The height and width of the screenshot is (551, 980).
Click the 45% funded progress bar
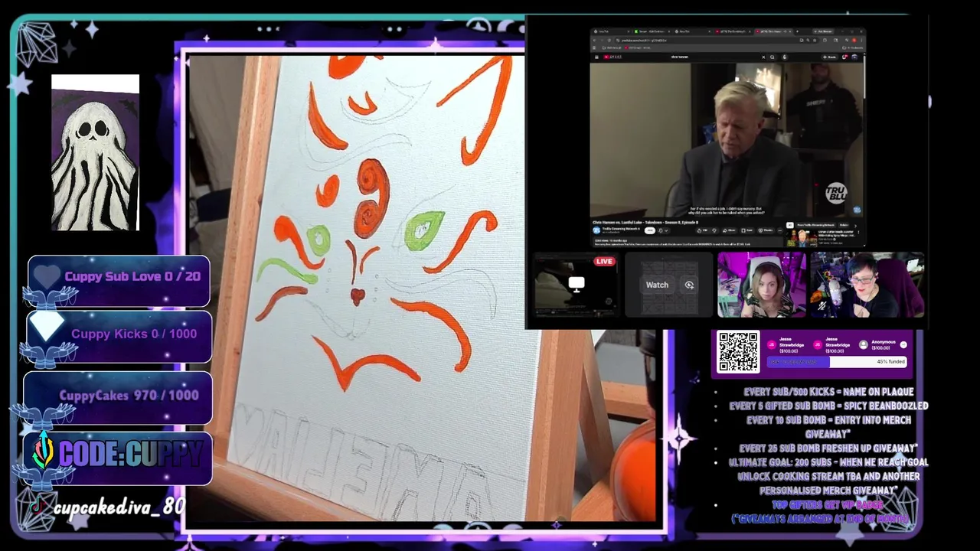tap(837, 361)
